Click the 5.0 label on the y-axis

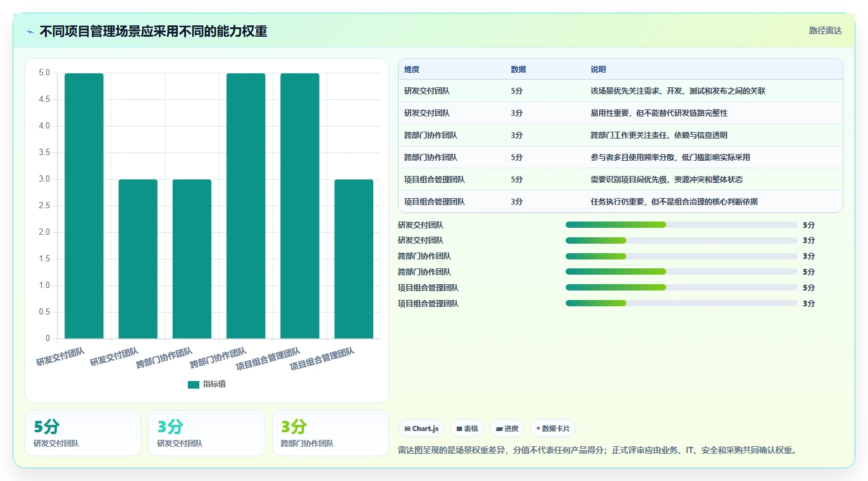pyautogui.click(x=44, y=73)
